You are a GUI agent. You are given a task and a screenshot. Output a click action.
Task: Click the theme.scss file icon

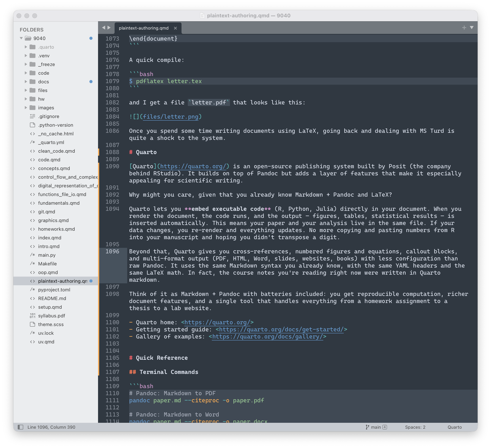point(32,324)
